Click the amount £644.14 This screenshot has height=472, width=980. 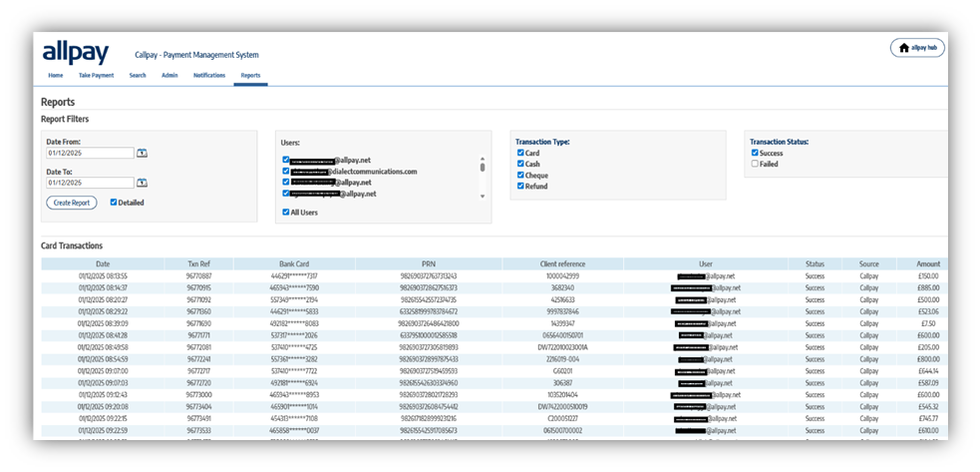coord(929,371)
